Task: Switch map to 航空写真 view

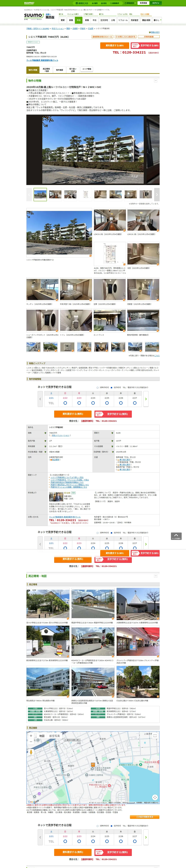Action: point(55,736)
